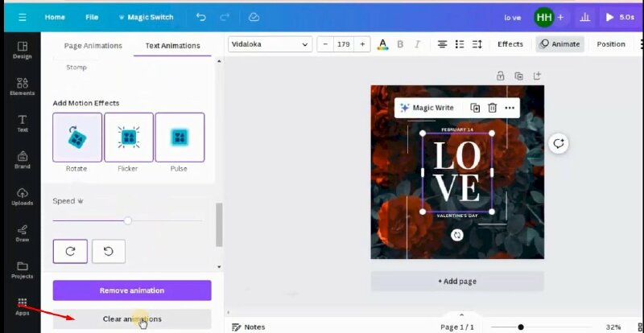Open the Brand sidebar panel
Image resolution: width=644 pixels, height=333 pixels.
[x=23, y=160]
